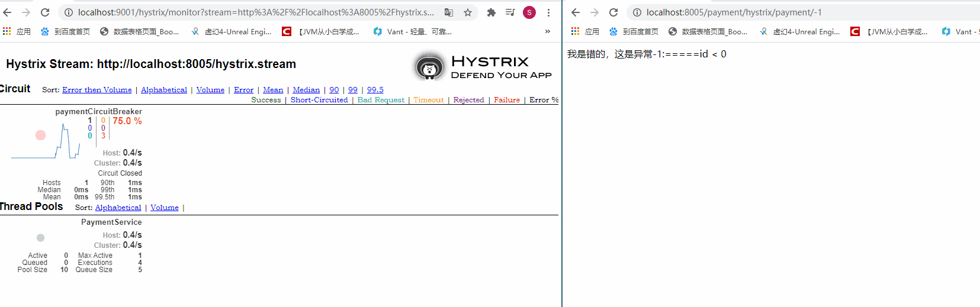This screenshot has width=980, height=307.
Task: Open 到百度首页 bookmark in left browser
Action: [65, 31]
